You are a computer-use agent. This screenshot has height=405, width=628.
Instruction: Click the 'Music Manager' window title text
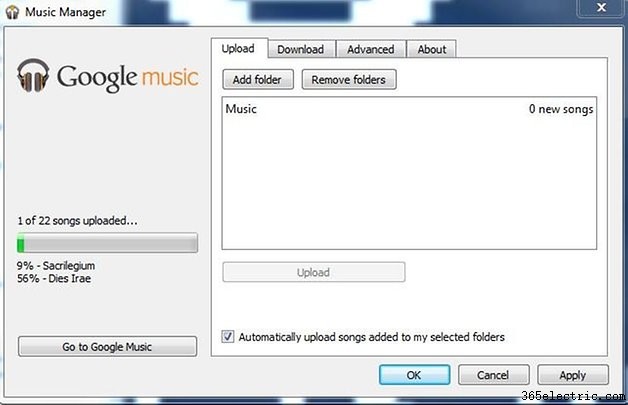(66, 12)
